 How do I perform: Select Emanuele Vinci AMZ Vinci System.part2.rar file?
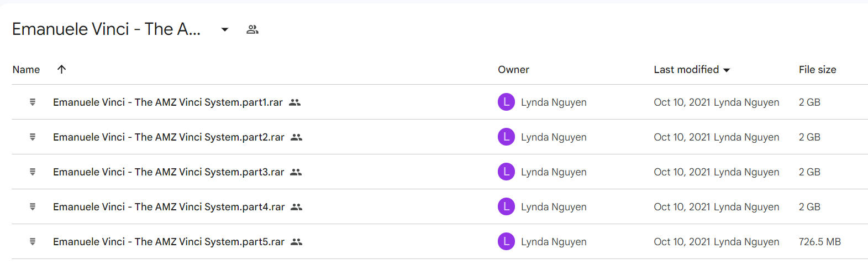pos(169,137)
